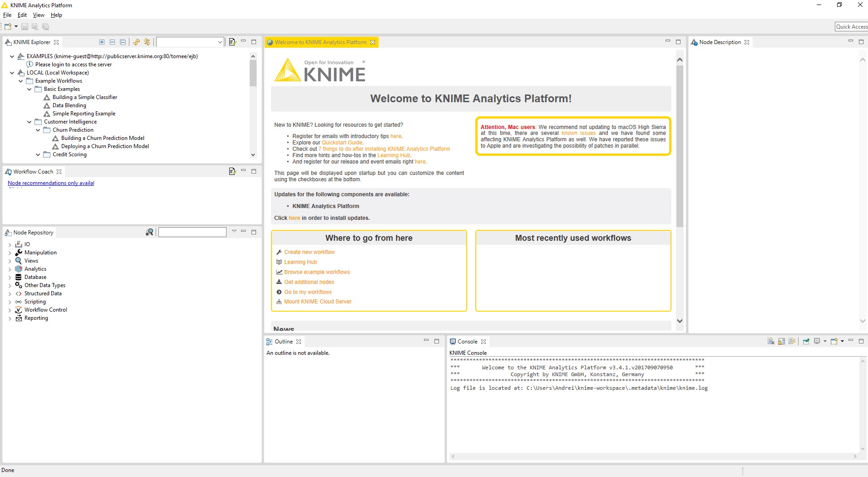Open the Open Console dropdown arrow
Screen dimensions: 868x477
(842, 341)
